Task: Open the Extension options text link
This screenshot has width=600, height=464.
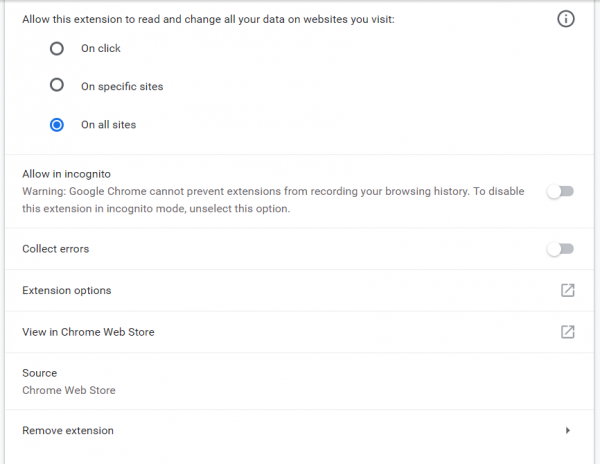Action: click(x=67, y=290)
